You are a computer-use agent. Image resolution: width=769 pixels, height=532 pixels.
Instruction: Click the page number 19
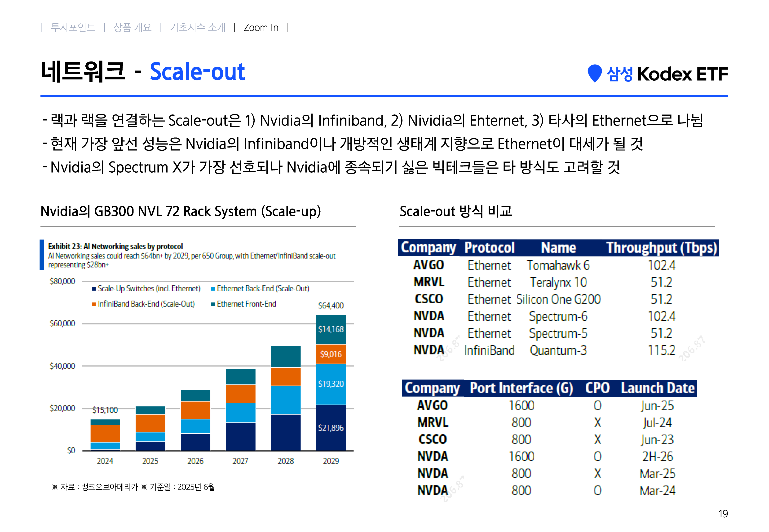(x=723, y=514)
